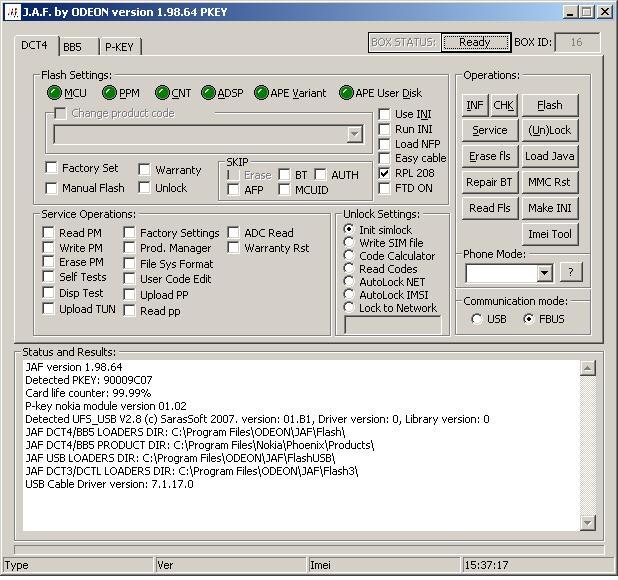The image size is (618, 580).
Task: Check the ADC Read checkbox
Action: [x=233, y=233]
